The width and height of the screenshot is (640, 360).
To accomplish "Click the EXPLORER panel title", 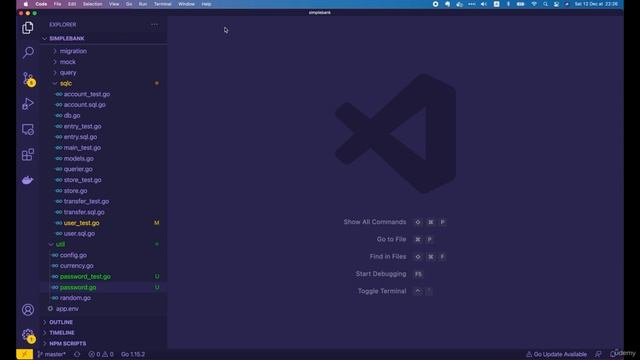I will point(62,24).
